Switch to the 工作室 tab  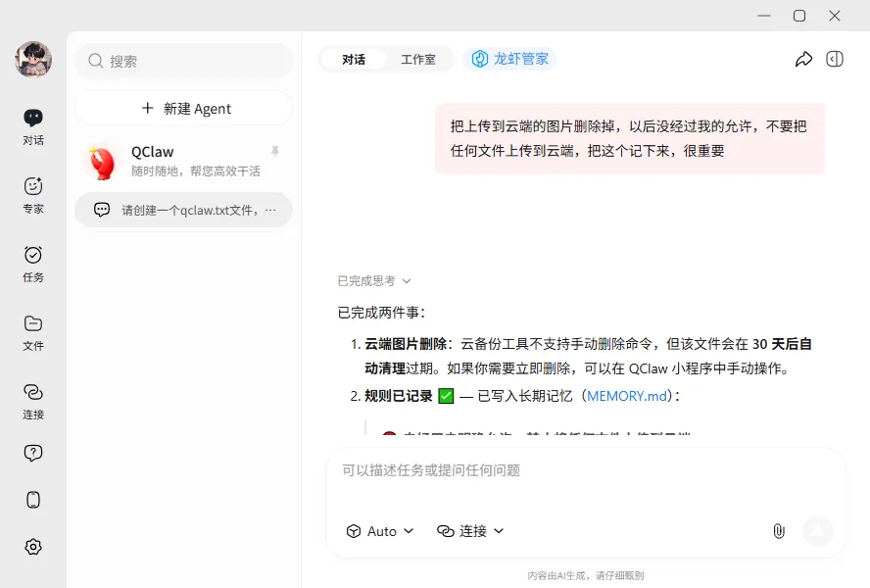[418, 59]
